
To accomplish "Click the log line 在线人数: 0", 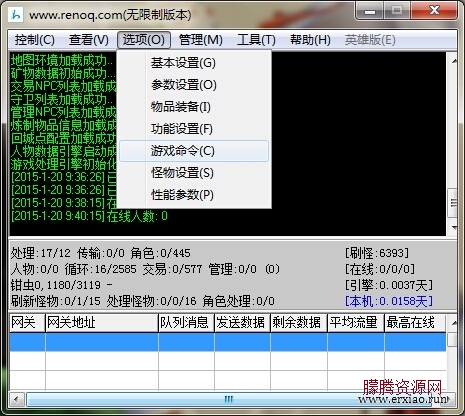I will tap(89, 216).
